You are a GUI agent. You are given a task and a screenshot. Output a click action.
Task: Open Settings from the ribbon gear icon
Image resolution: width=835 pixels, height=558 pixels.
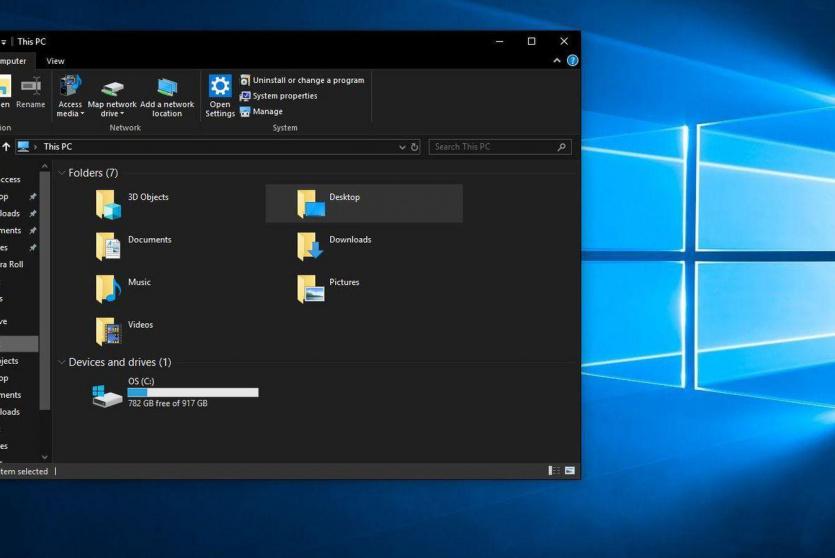point(220,88)
